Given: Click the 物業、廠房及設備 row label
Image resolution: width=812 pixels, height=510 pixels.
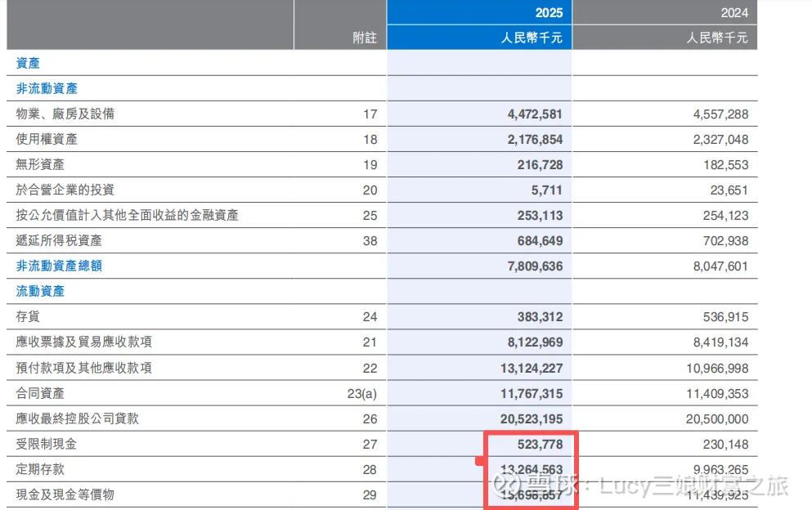Looking at the screenshot, I should click(x=65, y=114).
